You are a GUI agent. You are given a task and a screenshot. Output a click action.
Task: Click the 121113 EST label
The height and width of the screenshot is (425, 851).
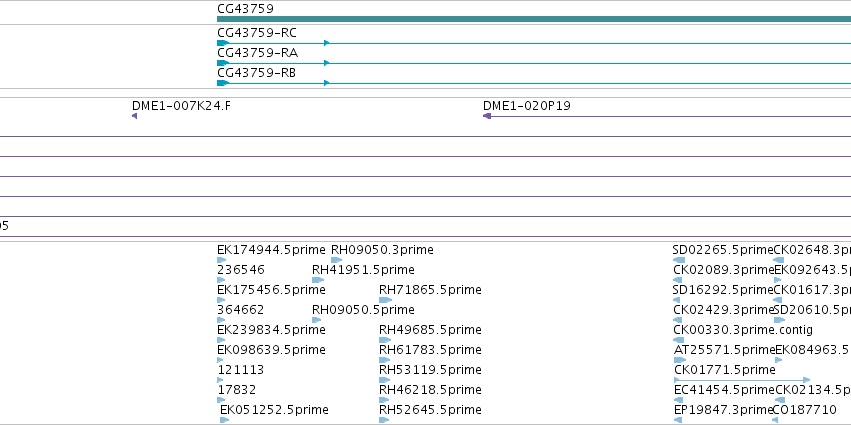click(x=240, y=370)
